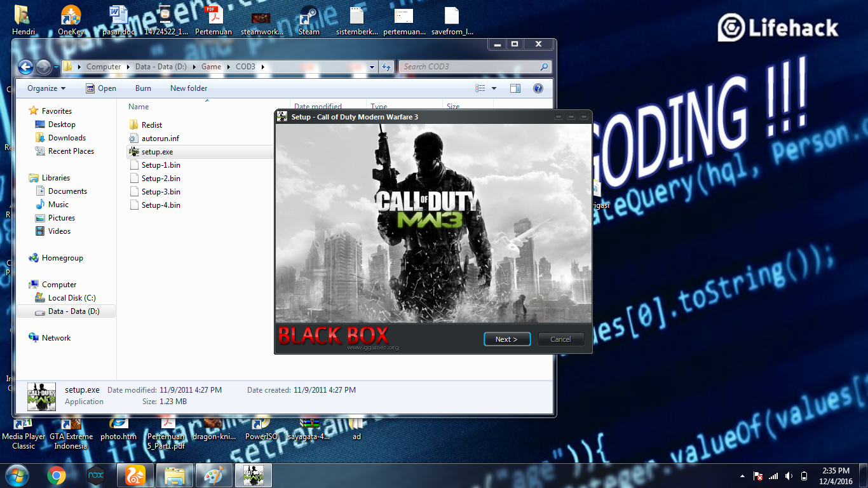
Task: Open Explorer help icon
Action: (538, 88)
